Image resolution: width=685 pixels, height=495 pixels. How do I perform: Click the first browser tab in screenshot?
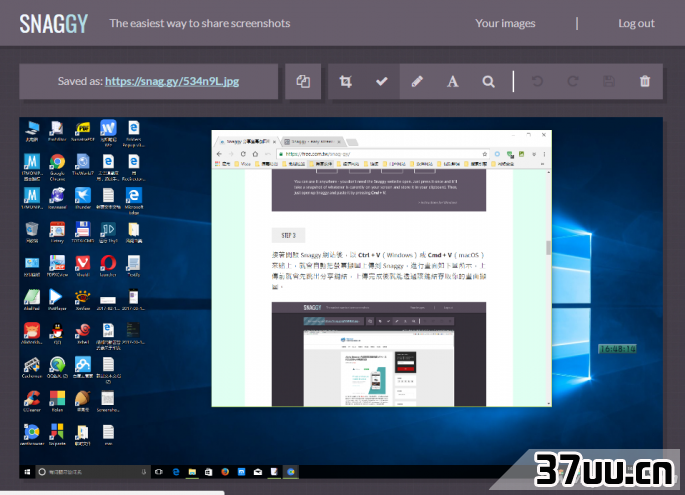pos(247,142)
